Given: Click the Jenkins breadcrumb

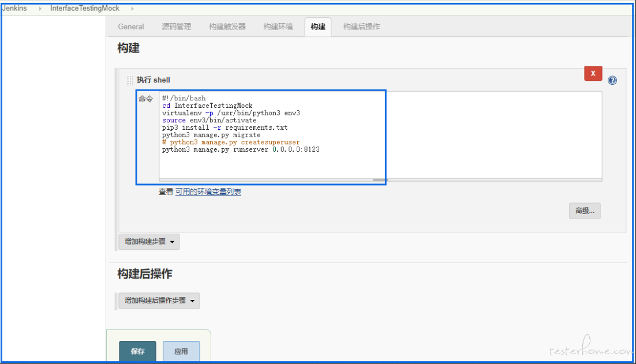Looking at the screenshot, I should point(14,8).
